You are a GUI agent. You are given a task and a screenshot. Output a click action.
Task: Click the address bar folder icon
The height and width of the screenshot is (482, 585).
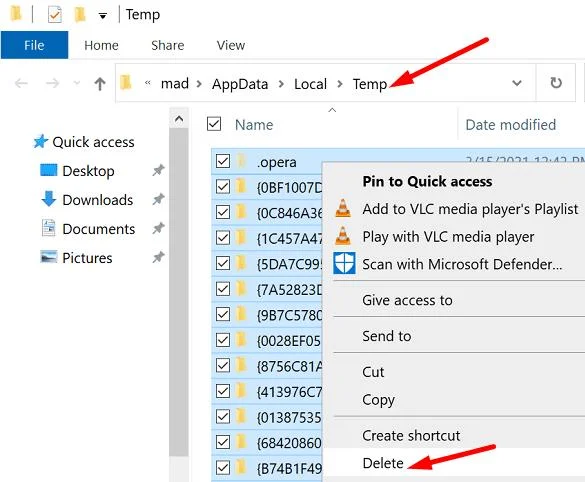[126, 82]
